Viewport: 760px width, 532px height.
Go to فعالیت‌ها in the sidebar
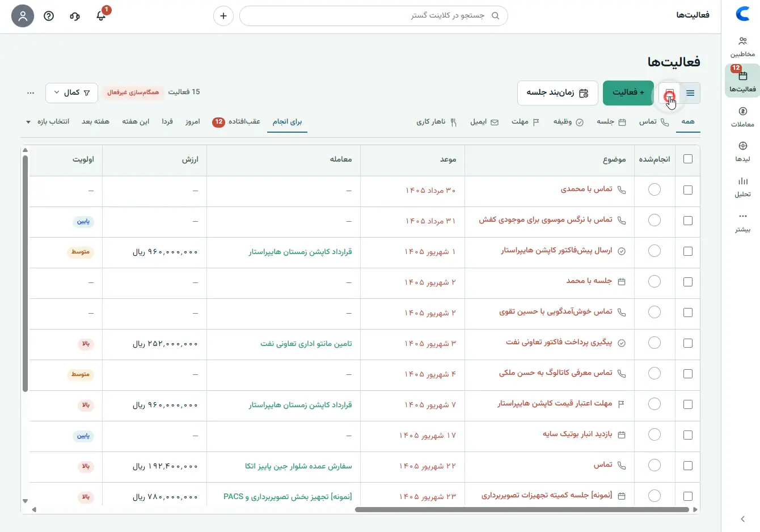742,81
